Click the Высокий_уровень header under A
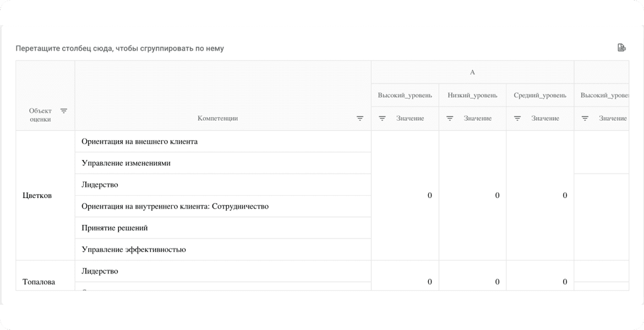The image size is (644, 330). (405, 95)
